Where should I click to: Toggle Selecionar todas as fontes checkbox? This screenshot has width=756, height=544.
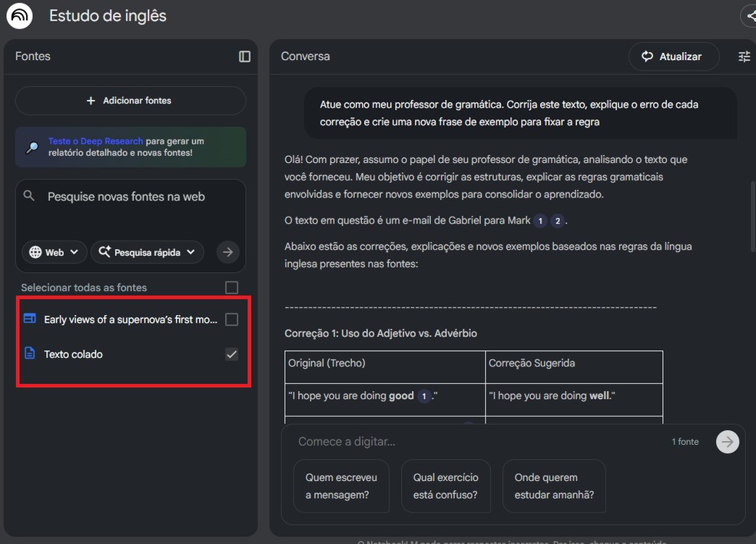[x=231, y=287]
